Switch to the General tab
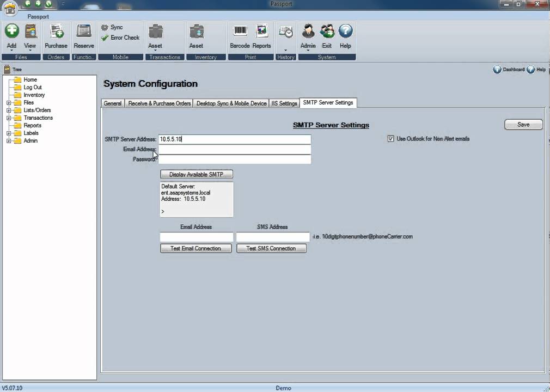 pos(113,103)
